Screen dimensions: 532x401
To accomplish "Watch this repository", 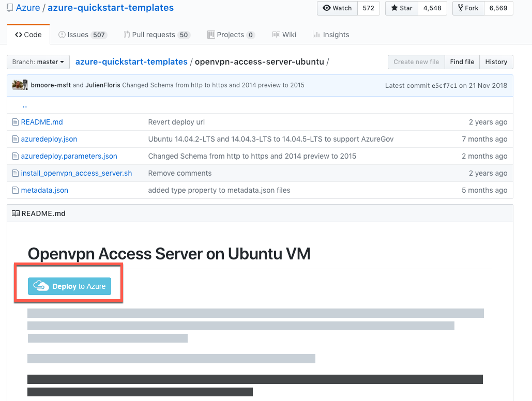I will [337, 8].
